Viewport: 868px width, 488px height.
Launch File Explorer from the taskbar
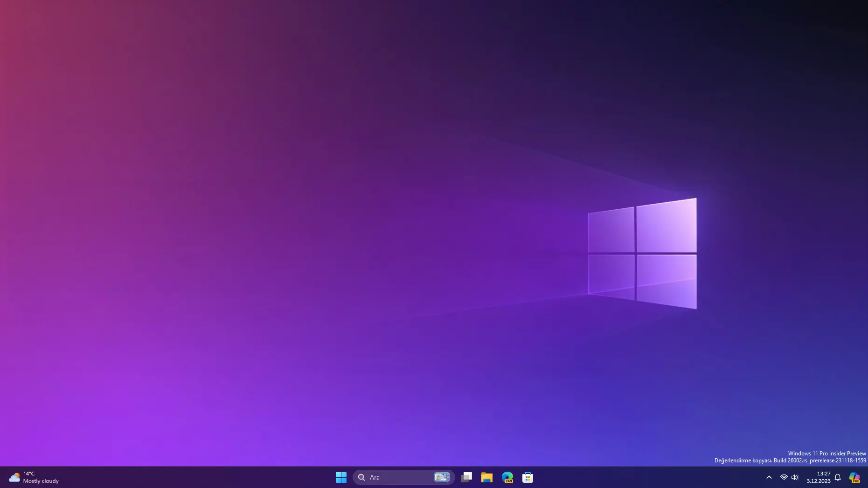click(487, 477)
